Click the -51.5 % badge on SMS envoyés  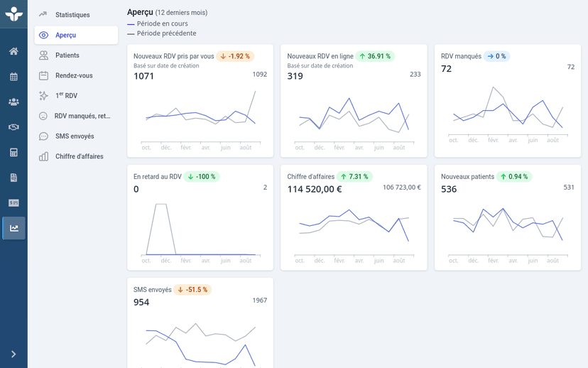(192, 290)
